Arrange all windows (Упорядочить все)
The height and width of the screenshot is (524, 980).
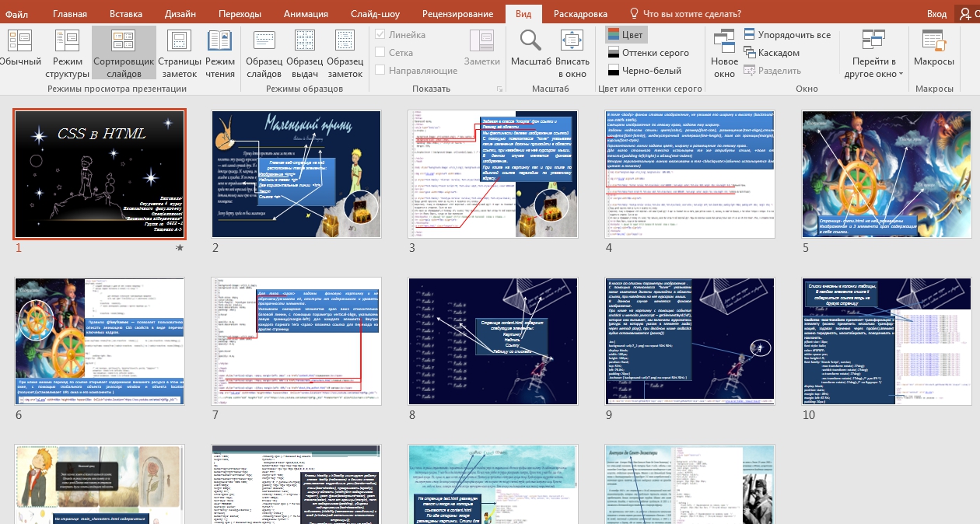787,35
